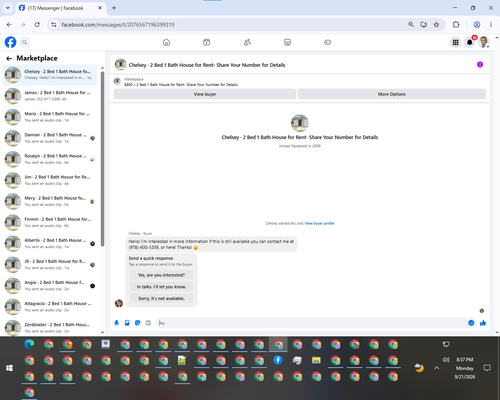Click the house listing thumbnail in chat center
500x400 pixels.
(x=300, y=123)
